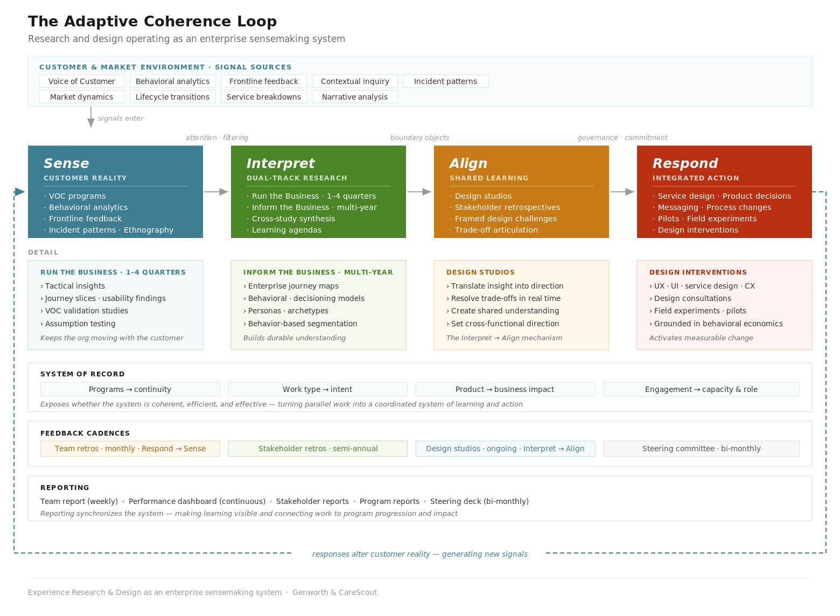Screen dimensions: 840x616
Task: Click 'Grounded in behavioral economics' item
Action: click(718, 324)
